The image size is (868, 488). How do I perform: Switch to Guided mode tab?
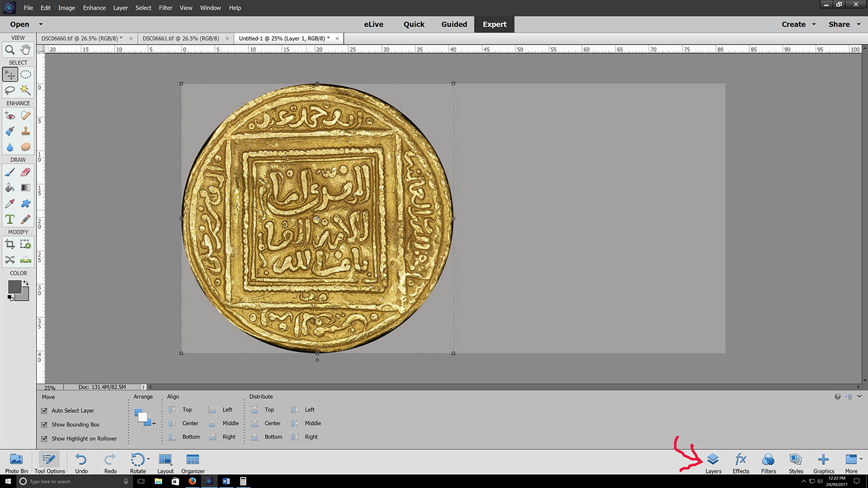coord(454,24)
